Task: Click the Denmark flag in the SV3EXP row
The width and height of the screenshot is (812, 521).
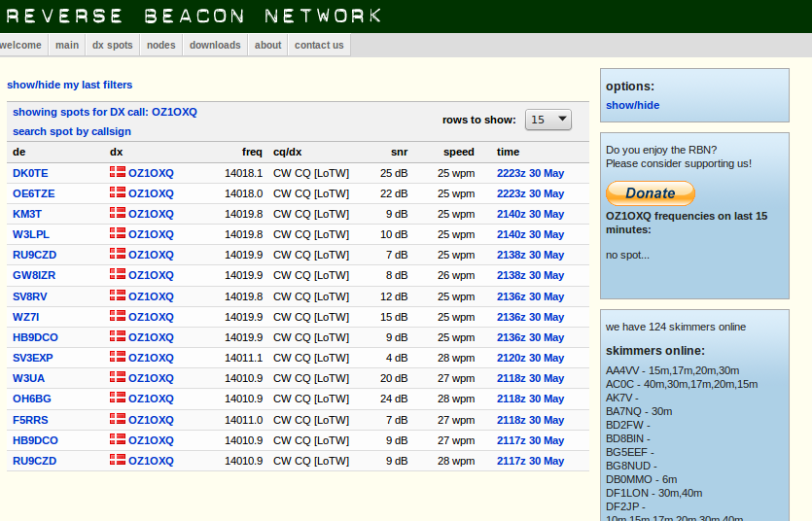Action: point(118,357)
